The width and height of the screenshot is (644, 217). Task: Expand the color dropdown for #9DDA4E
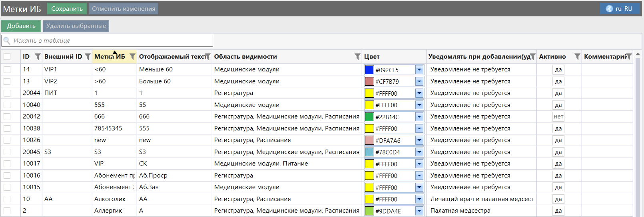(x=419, y=211)
